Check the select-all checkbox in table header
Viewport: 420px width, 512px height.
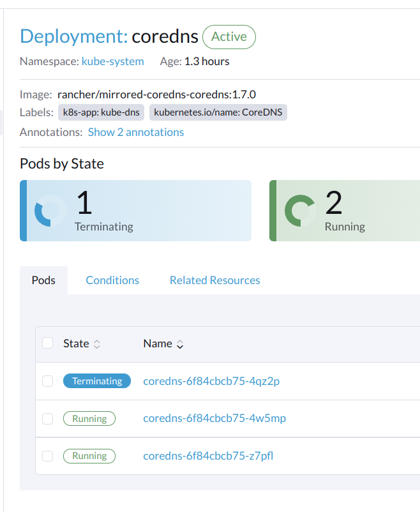click(47, 343)
